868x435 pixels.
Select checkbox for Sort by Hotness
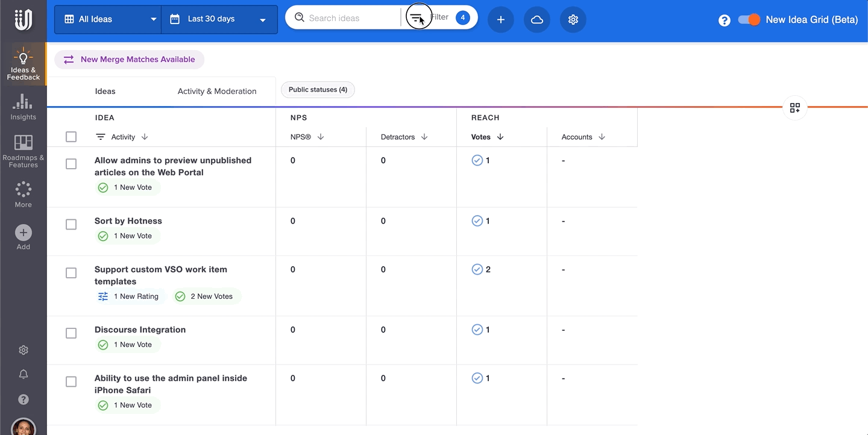[x=71, y=224]
